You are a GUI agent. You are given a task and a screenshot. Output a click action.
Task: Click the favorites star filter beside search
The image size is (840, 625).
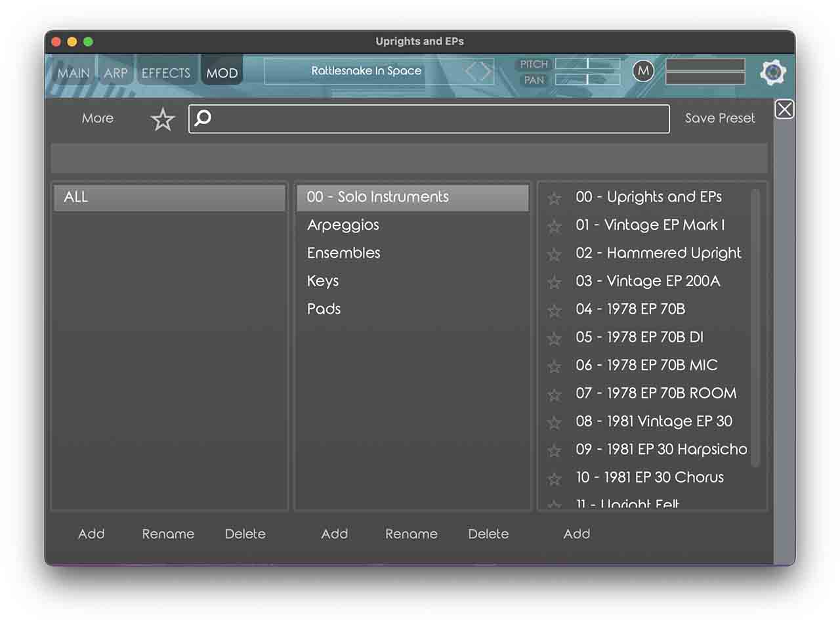click(163, 119)
